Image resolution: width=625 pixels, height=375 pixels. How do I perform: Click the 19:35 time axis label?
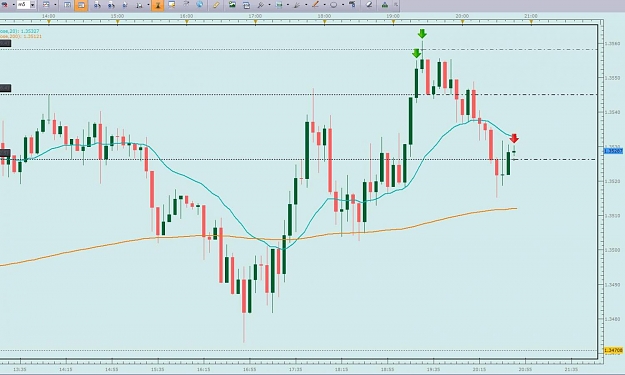pos(433,370)
